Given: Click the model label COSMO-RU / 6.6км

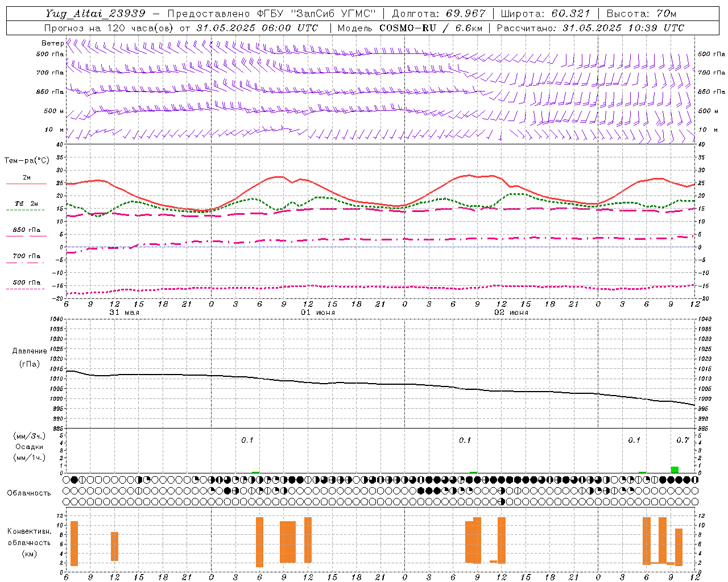Looking at the screenshot, I should (431, 28).
